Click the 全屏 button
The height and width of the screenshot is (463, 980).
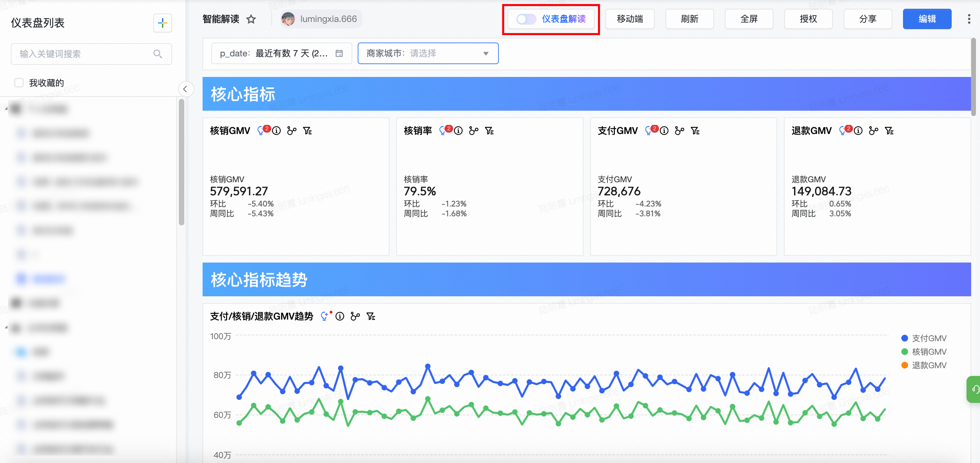click(x=748, y=19)
